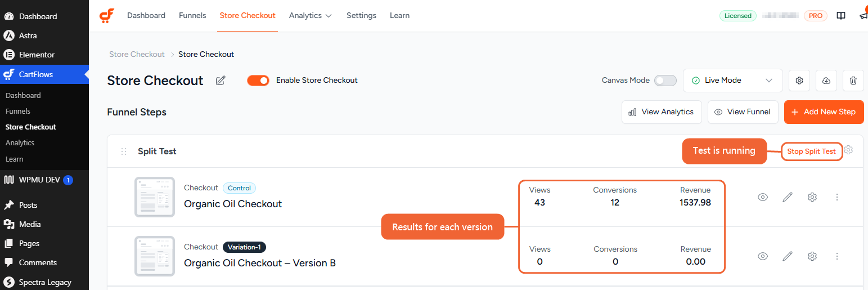Click View Funnel button
Viewport: 868px width, 290px height.
743,112
